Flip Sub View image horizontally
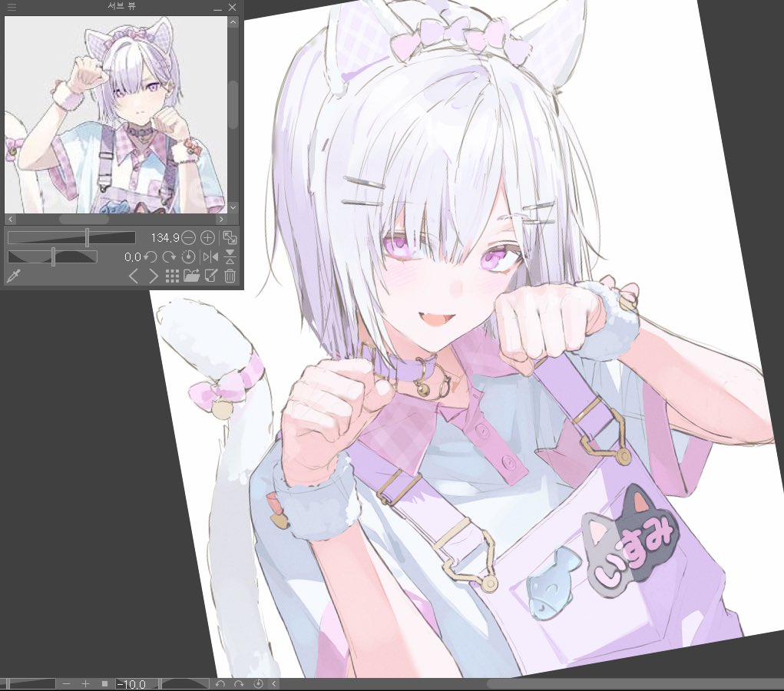 (210, 257)
